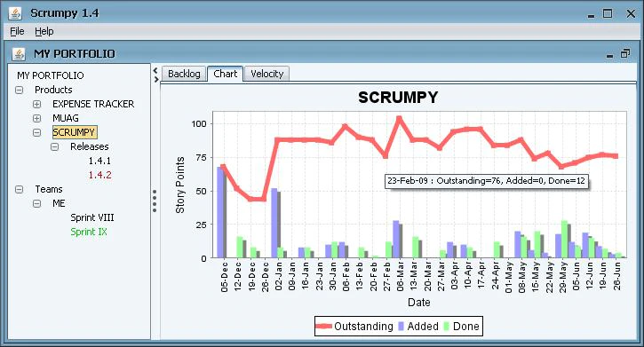Open the File menu
The image size is (644, 347).
click(x=17, y=31)
